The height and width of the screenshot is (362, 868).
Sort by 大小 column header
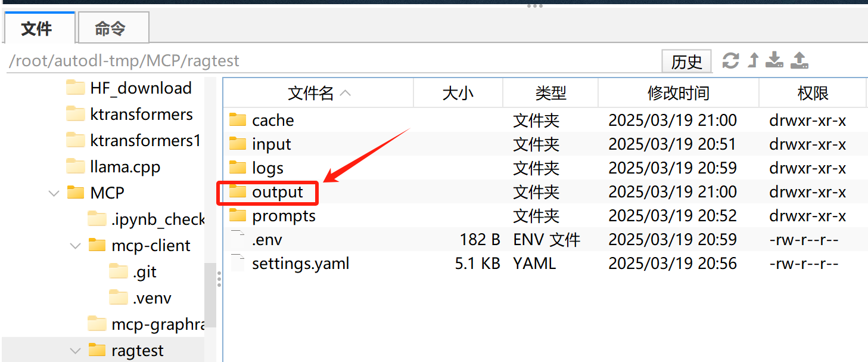coord(458,93)
